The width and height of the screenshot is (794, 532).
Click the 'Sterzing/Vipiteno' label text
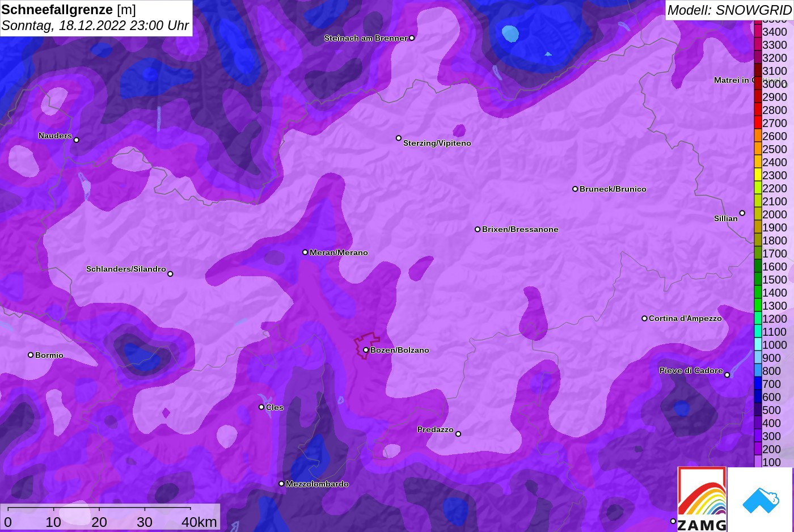tap(437, 143)
